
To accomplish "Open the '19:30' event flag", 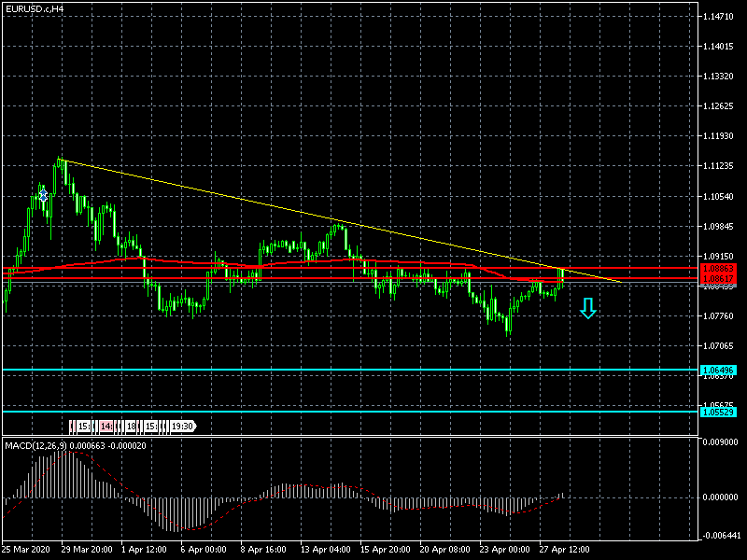I will 181,427.
